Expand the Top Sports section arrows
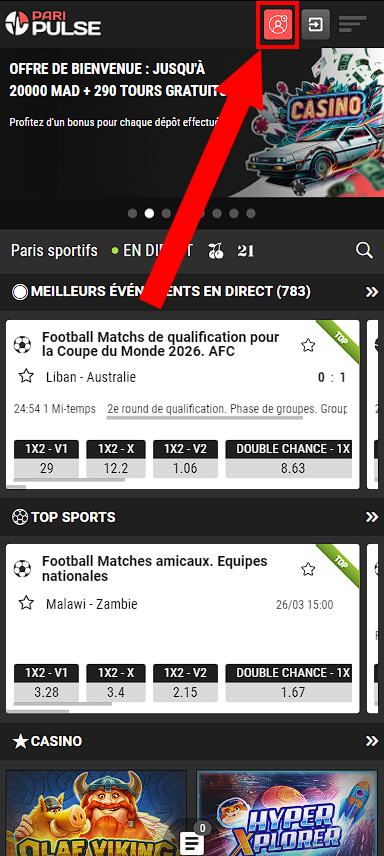Screen dimensions: 384x856 click(372, 517)
